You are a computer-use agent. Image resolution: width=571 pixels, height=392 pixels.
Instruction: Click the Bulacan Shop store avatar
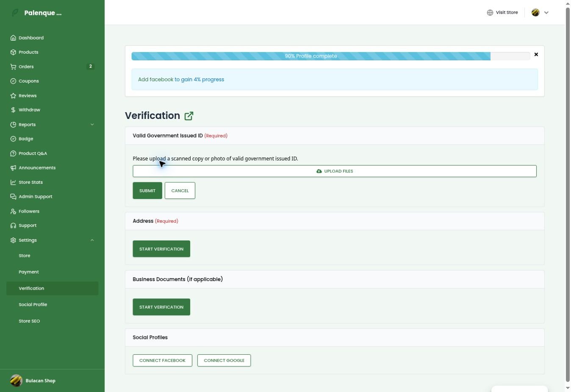pos(16,381)
